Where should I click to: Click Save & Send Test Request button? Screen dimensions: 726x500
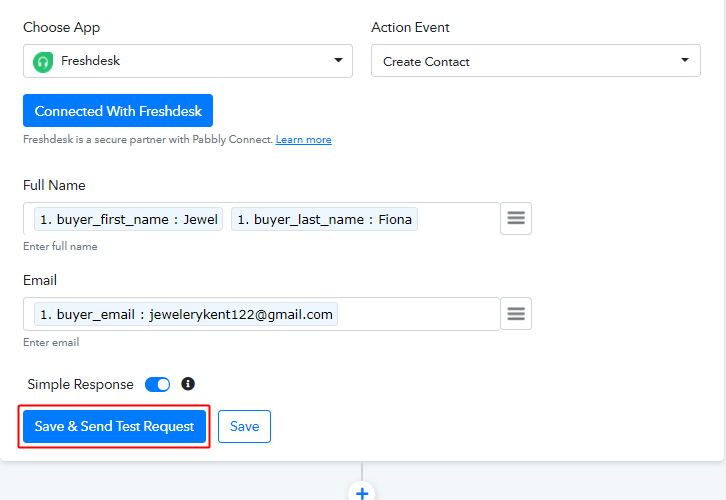point(114,426)
